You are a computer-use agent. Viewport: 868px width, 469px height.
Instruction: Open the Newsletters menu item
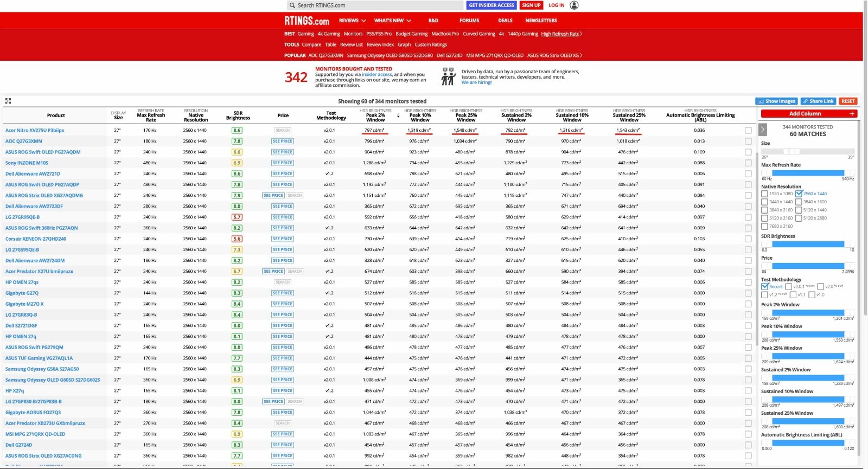[541, 21]
